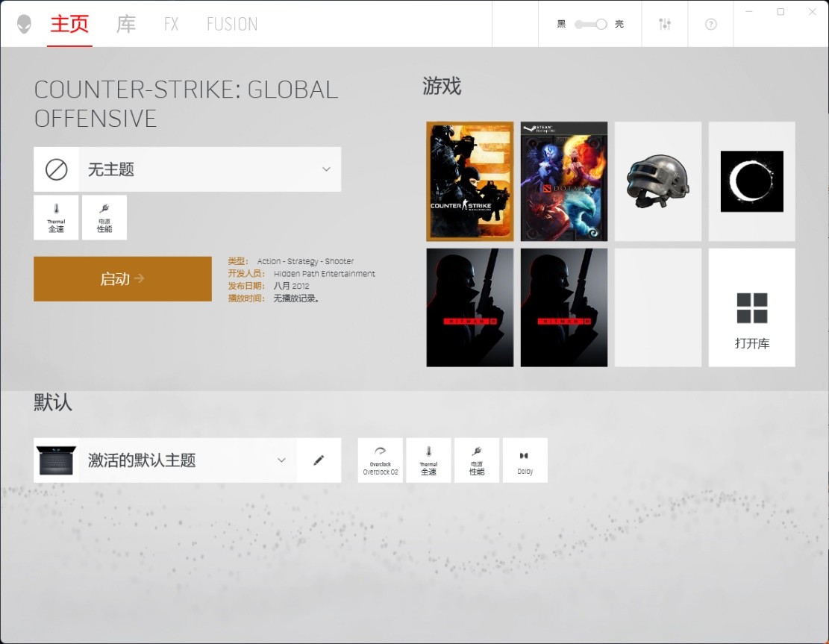Click the 游戏 section heading
This screenshot has height=644, width=829.
[x=442, y=86]
